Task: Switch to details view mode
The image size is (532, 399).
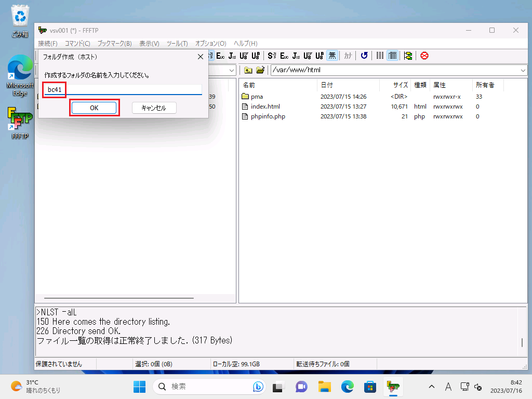Action: click(x=393, y=56)
